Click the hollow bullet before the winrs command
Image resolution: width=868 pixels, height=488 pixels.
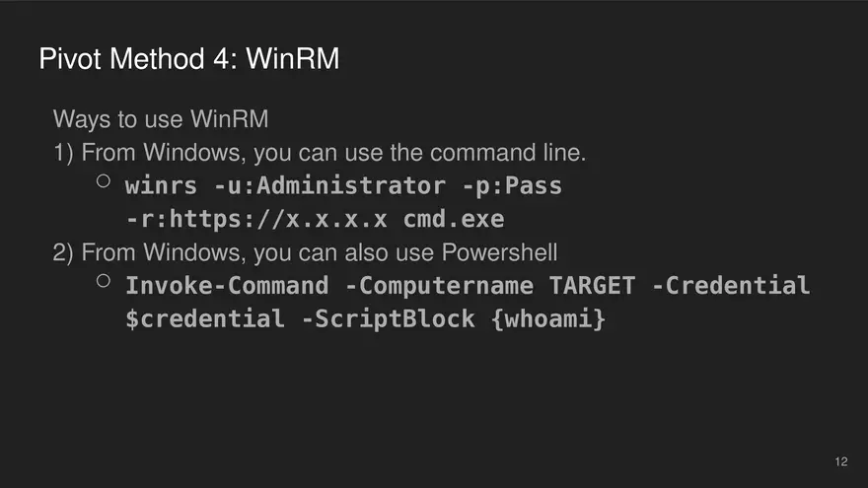point(104,181)
